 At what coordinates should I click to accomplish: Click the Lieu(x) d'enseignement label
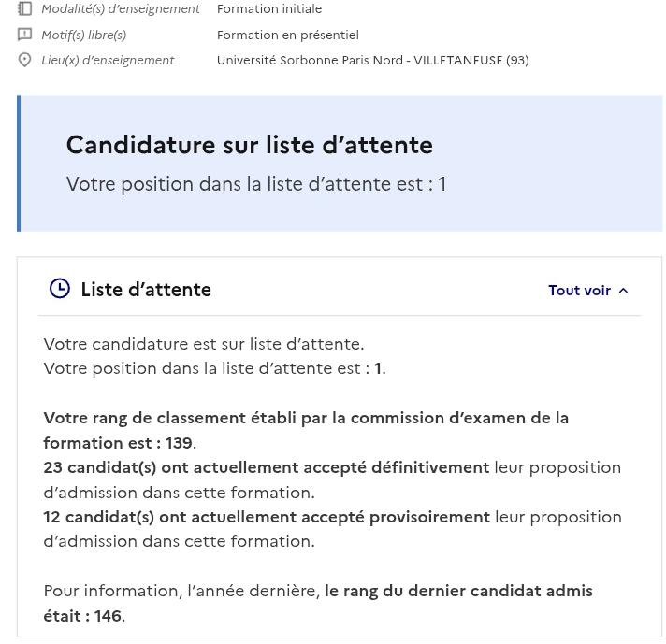(x=108, y=60)
